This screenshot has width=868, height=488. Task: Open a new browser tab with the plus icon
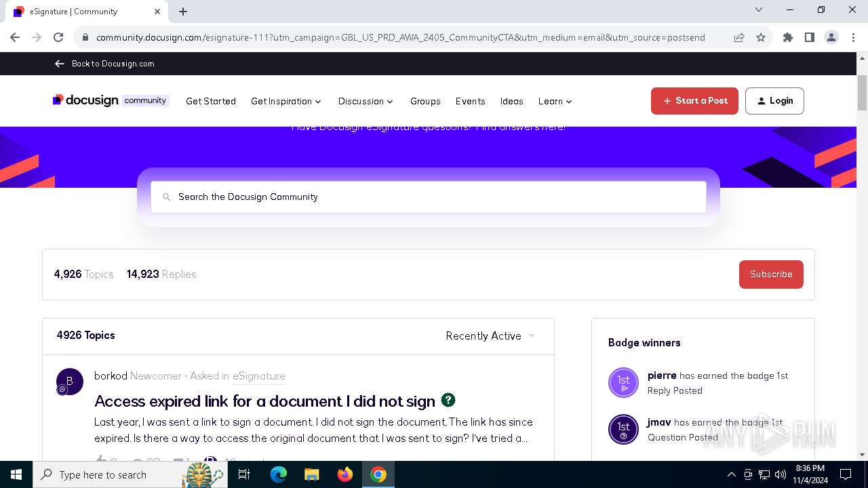pyautogui.click(x=183, y=12)
